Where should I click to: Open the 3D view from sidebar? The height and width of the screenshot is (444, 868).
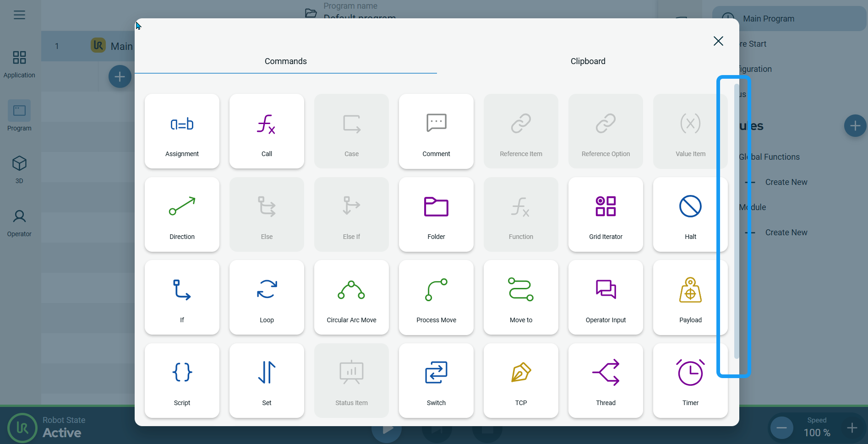click(x=19, y=169)
